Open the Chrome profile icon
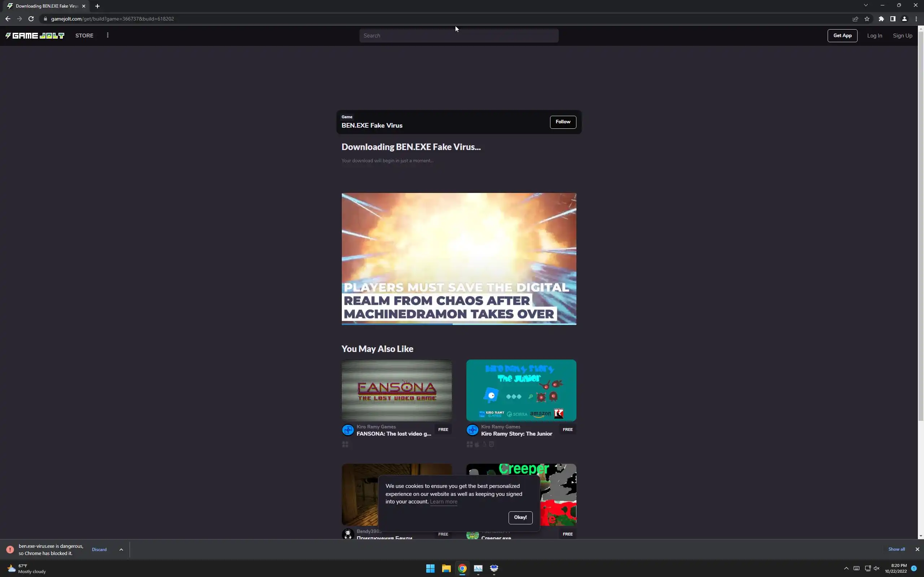The height and width of the screenshot is (577, 924). pyautogui.click(x=904, y=19)
